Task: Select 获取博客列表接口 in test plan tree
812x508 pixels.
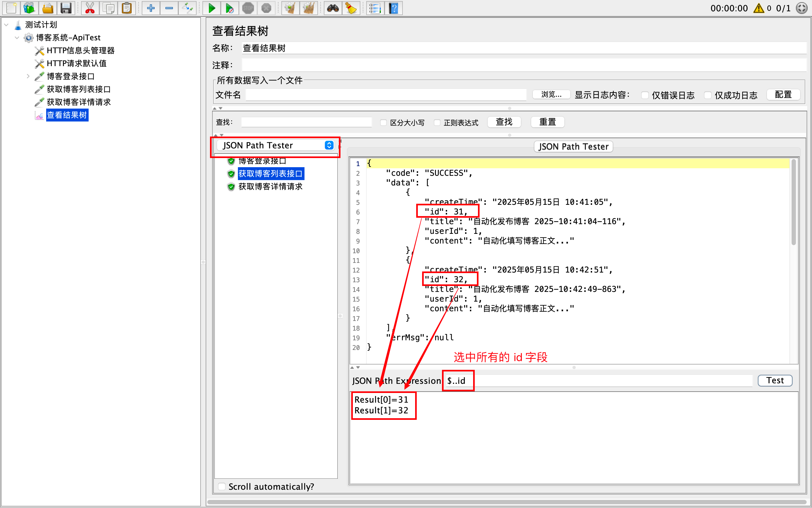Action: (x=78, y=89)
